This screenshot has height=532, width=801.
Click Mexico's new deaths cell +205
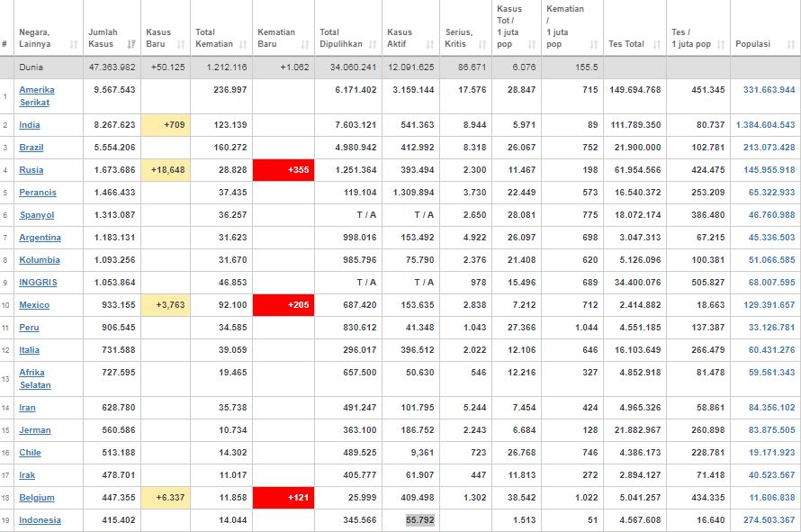point(283,305)
